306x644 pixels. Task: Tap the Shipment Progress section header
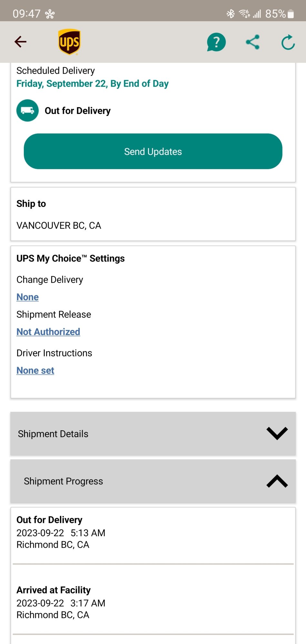click(x=153, y=481)
